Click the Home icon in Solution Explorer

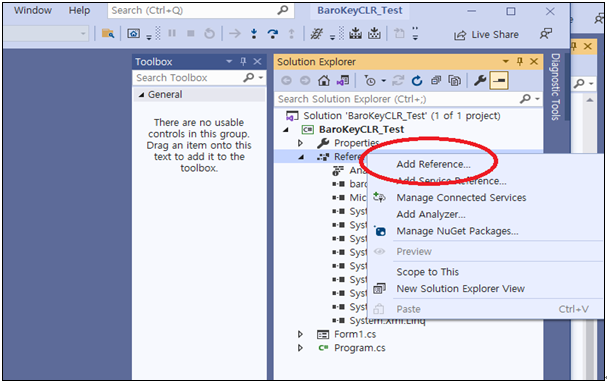[x=324, y=81]
